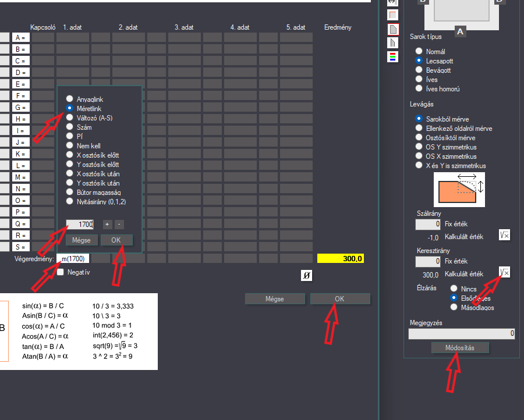Click the 1700 value input field
524x420 pixels.
pyautogui.click(x=80, y=225)
